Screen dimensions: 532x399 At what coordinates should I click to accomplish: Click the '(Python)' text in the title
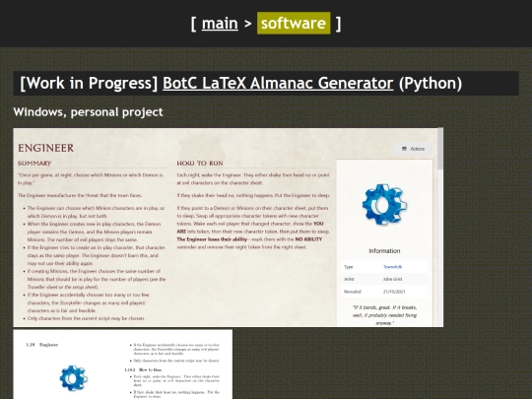coord(431,83)
